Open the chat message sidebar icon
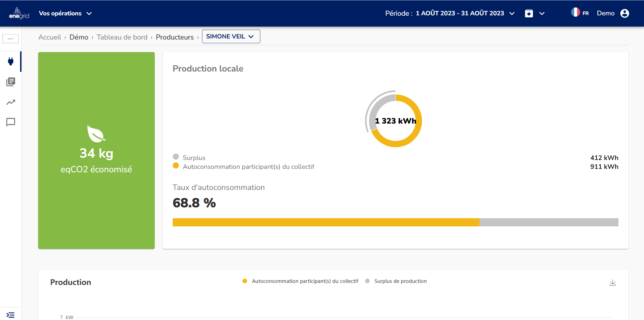Screen dimensions: 644x320 [x=11, y=122]
